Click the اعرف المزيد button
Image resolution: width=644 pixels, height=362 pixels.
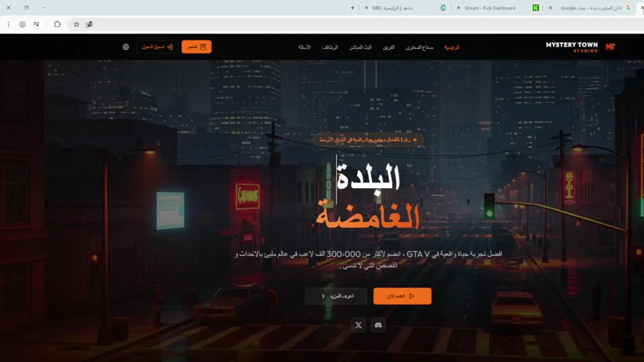coord(336,296)
